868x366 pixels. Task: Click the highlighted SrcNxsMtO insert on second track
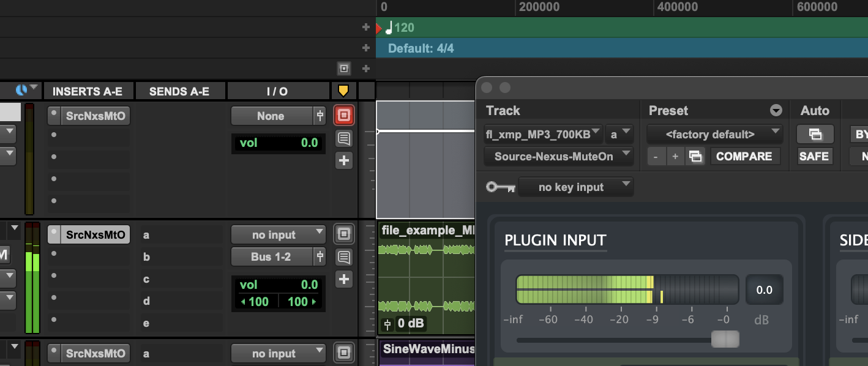tap(95, 234)
